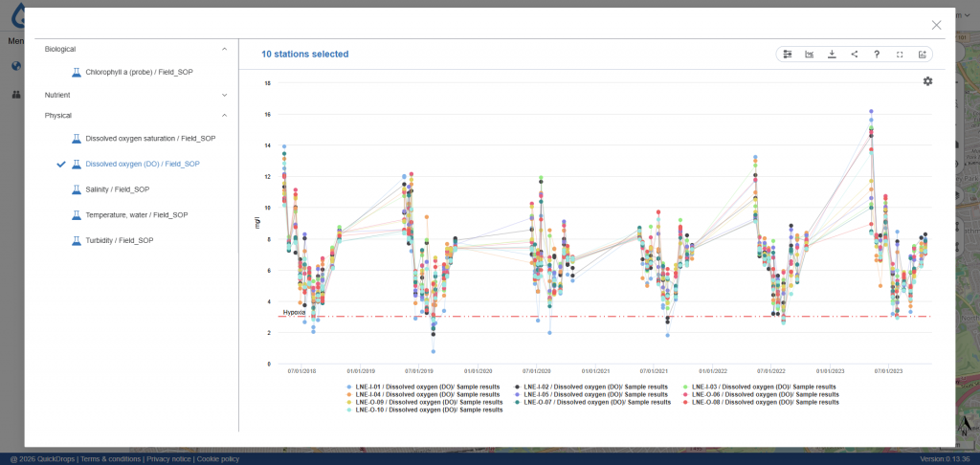Screen dimensions: 980x465
Task: Open the Terms & conditions link
Action: (111, 458)
